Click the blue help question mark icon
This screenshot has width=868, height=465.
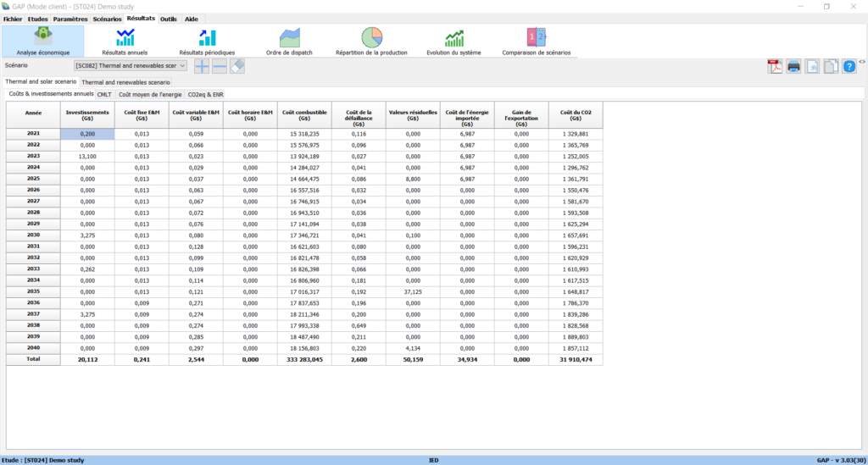coord(849,67)
